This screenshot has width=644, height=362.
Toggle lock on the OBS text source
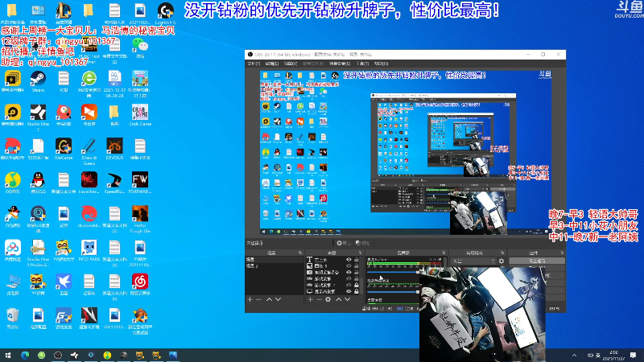coord(357,260)
